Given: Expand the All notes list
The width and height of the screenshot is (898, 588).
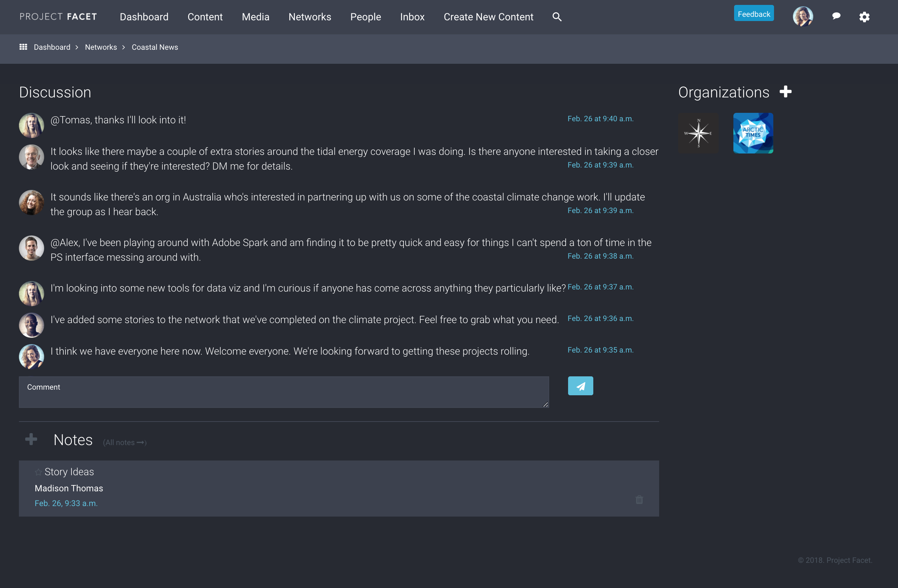Looking at the screenshot, I should pyautogui.click(x=125, y=442).
